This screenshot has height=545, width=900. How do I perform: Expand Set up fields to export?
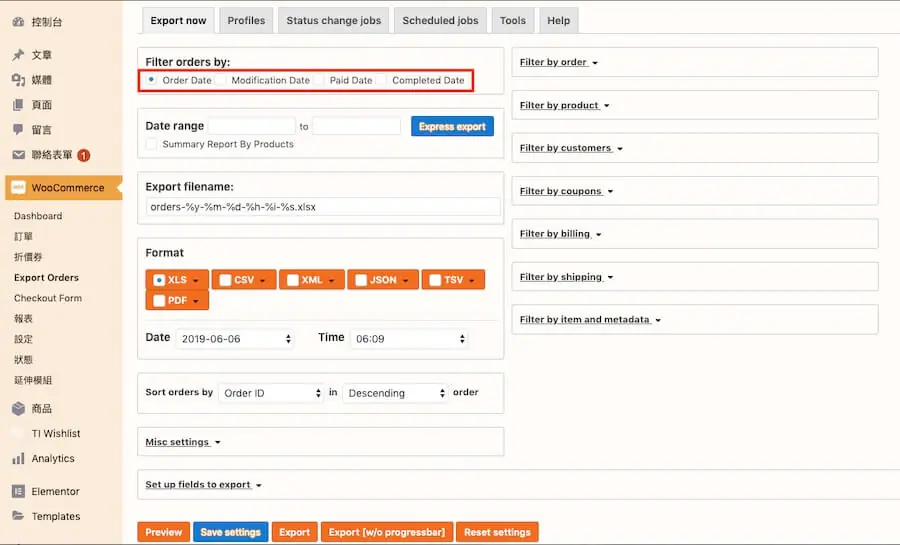(203, 485)
